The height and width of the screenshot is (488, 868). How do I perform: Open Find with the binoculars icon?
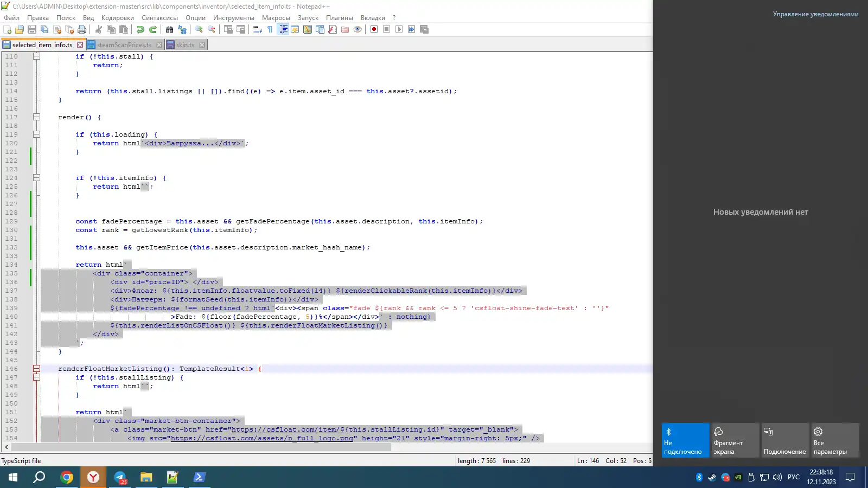coord(170,29)
